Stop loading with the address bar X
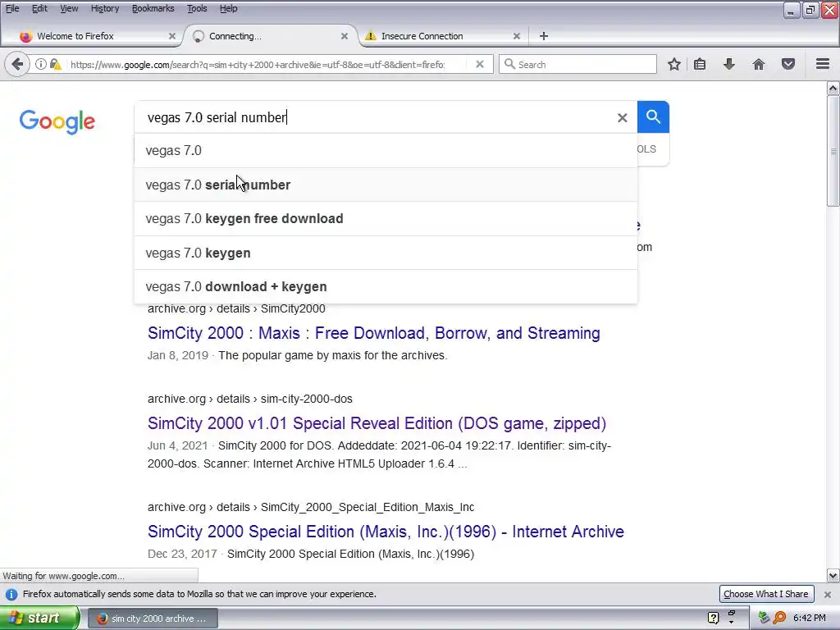The height and width of the screenshot is (630, 840). 480,64
